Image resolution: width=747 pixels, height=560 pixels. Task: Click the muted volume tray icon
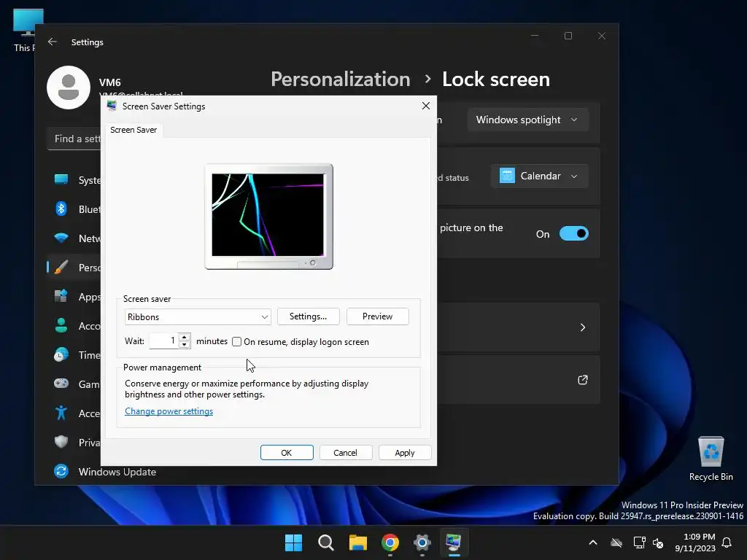click(x=659, y=542)
